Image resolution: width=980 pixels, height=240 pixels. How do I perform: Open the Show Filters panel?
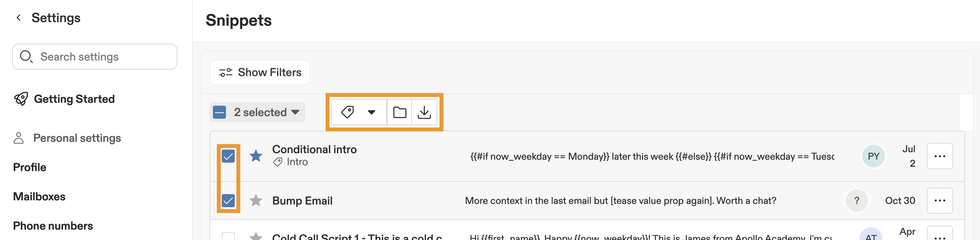[260, 72]
